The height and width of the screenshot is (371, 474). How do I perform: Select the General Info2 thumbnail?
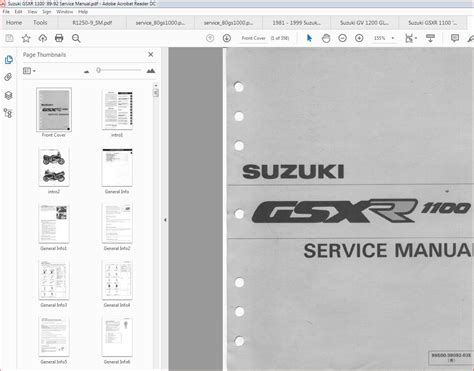click(x=117, y=223)
